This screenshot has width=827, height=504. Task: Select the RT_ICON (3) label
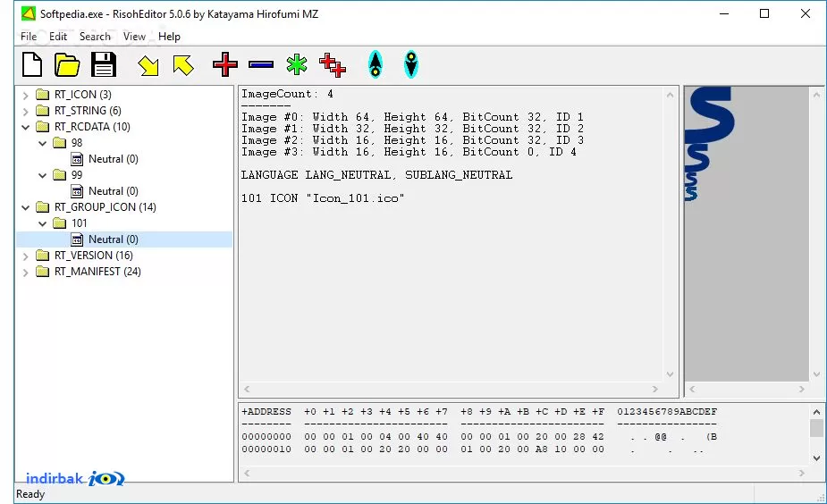point(83,95)
